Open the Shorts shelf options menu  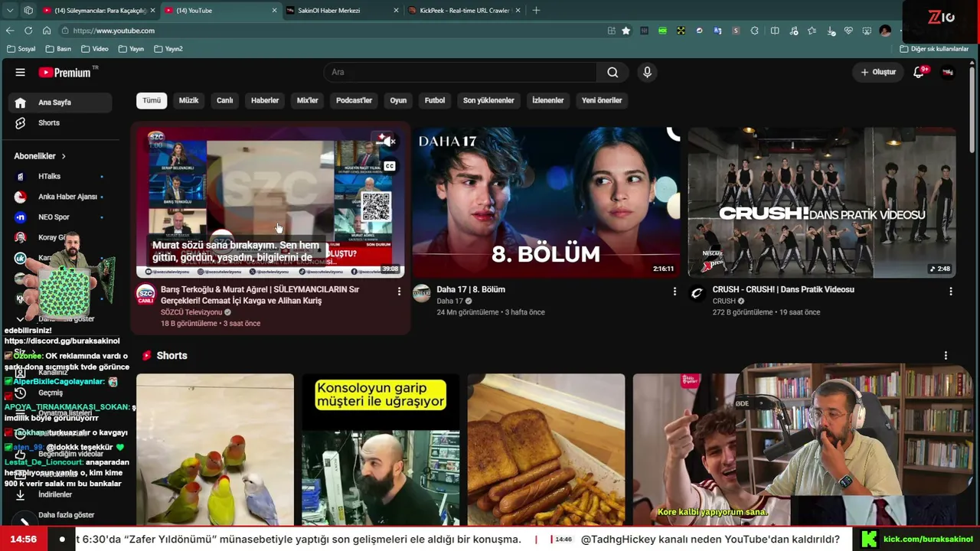[x=946, y=356]
